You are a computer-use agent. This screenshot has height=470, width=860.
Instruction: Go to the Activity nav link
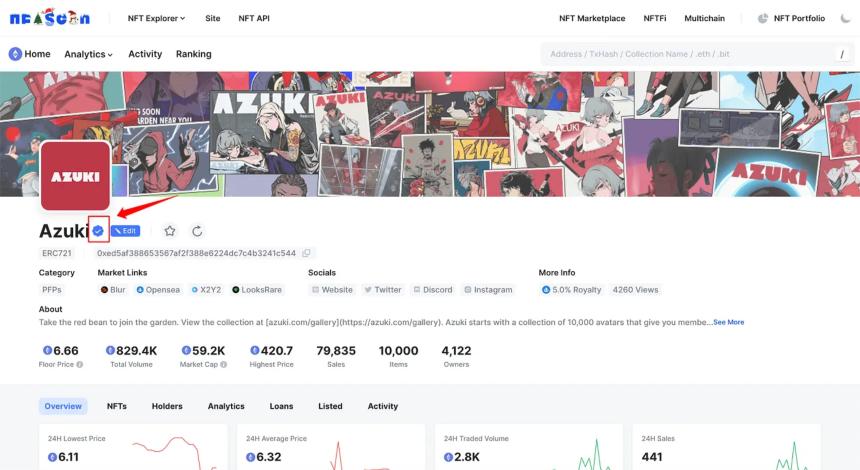point(145,54)
